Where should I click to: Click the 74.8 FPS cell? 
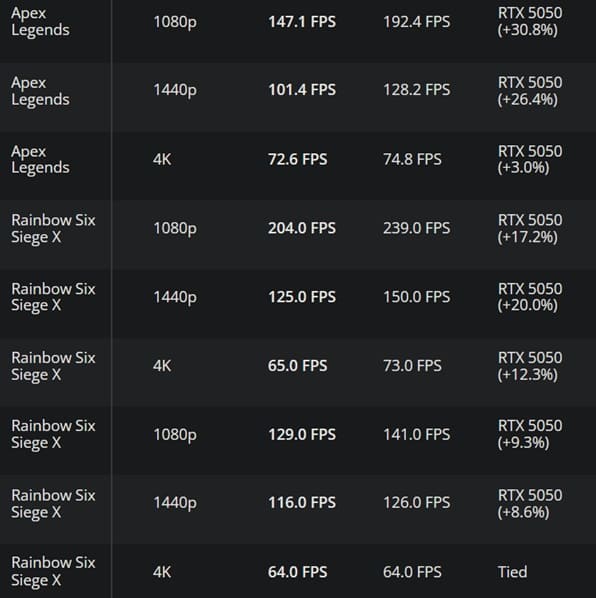pos(412,159)
